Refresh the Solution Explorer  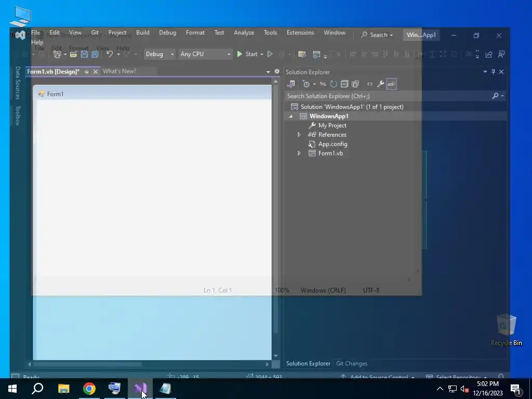point(334,84)
